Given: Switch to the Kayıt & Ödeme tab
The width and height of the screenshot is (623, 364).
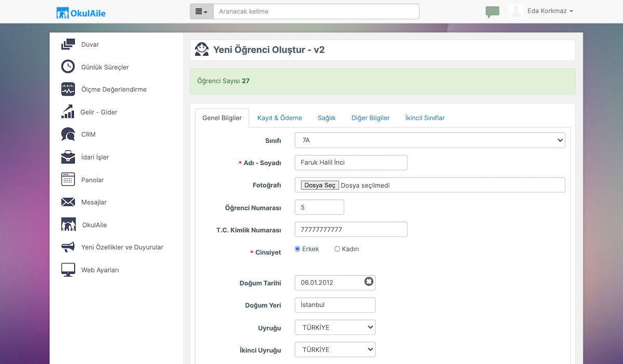Looking at the screenshot, I should 280,118.
